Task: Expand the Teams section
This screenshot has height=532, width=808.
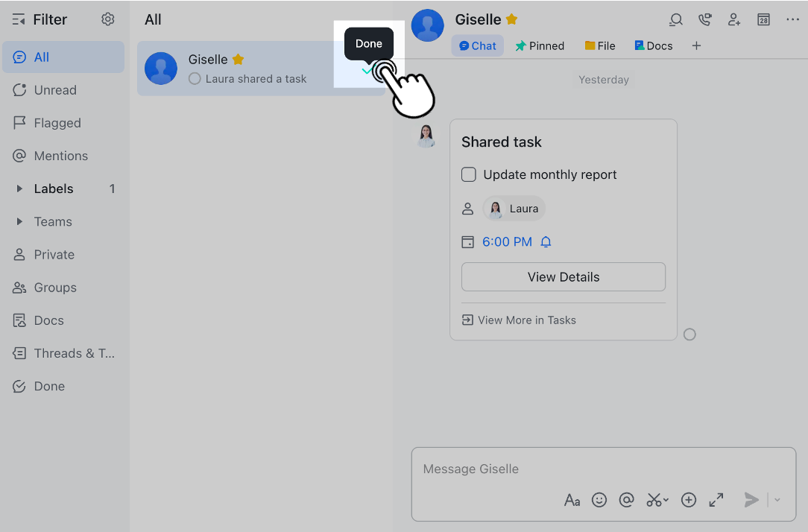Action: [x=20, y=222]
